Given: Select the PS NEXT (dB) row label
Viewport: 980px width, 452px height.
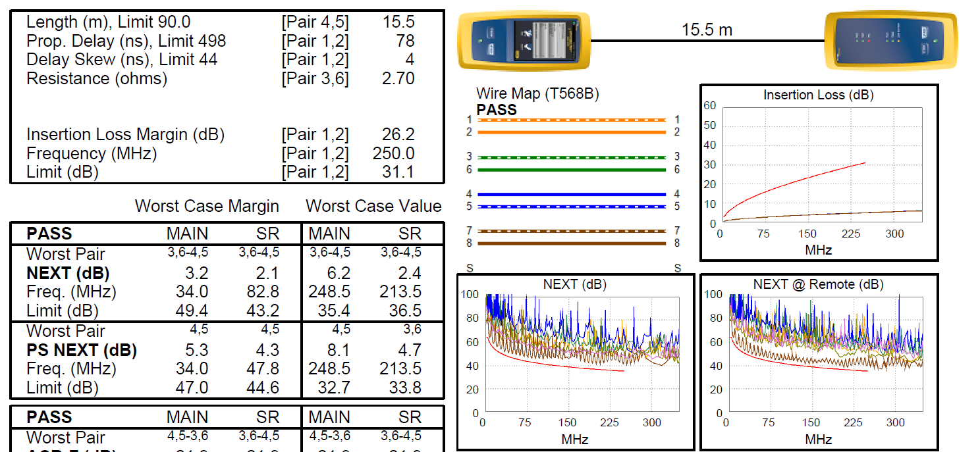Looking at the screenshot, I should [x=81, y=350].
